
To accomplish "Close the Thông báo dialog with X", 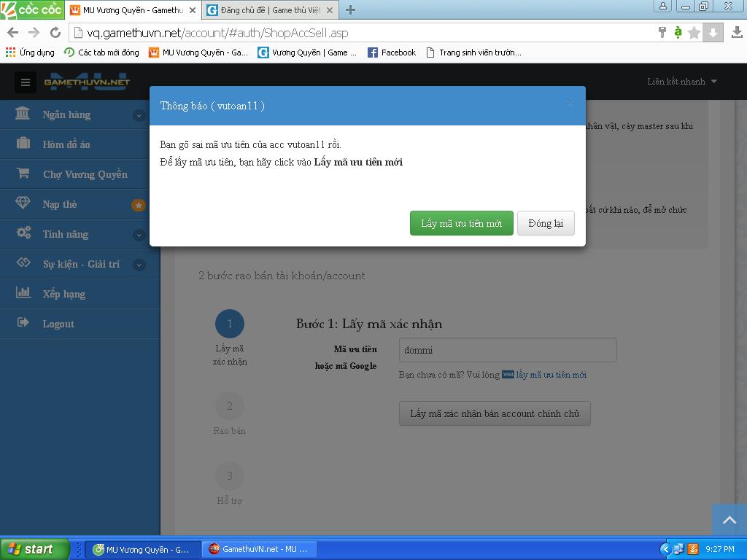I will (570, 104).
